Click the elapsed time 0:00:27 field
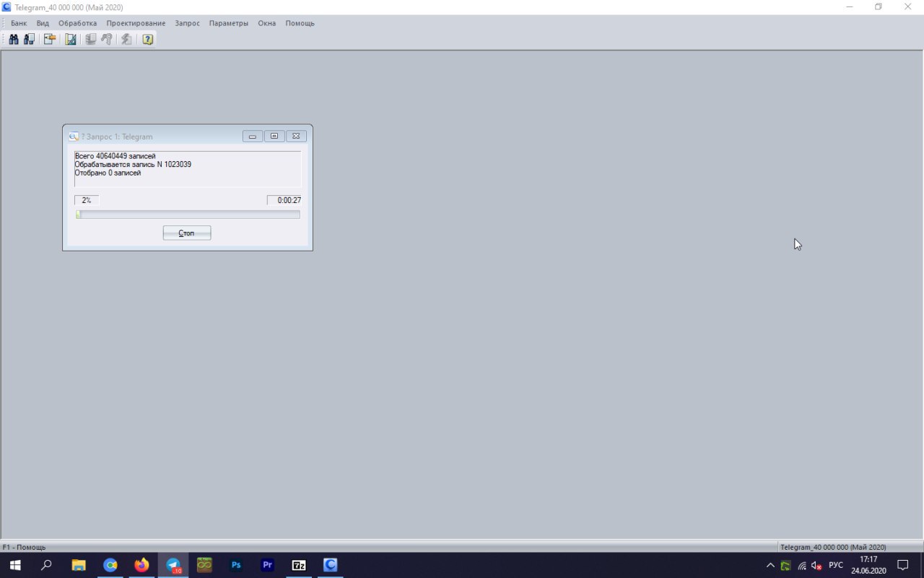 pyautogui.click(x=284, y=200)
